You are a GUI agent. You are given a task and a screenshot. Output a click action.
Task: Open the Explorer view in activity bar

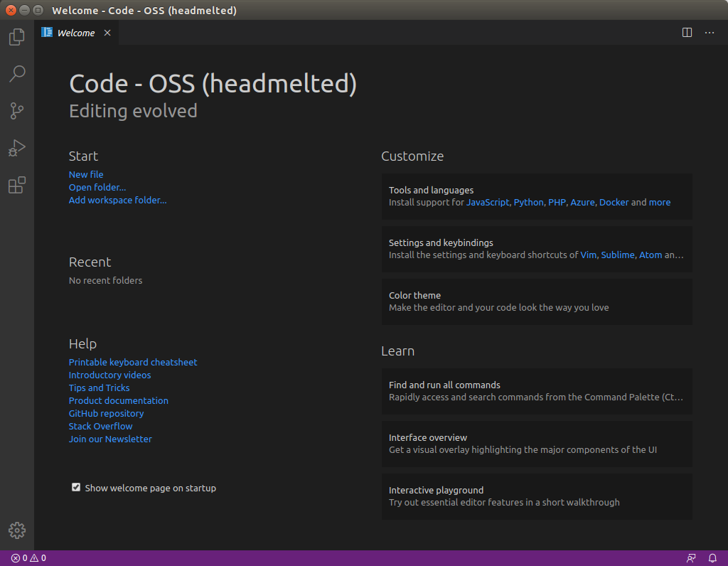[x=17, y=37]
